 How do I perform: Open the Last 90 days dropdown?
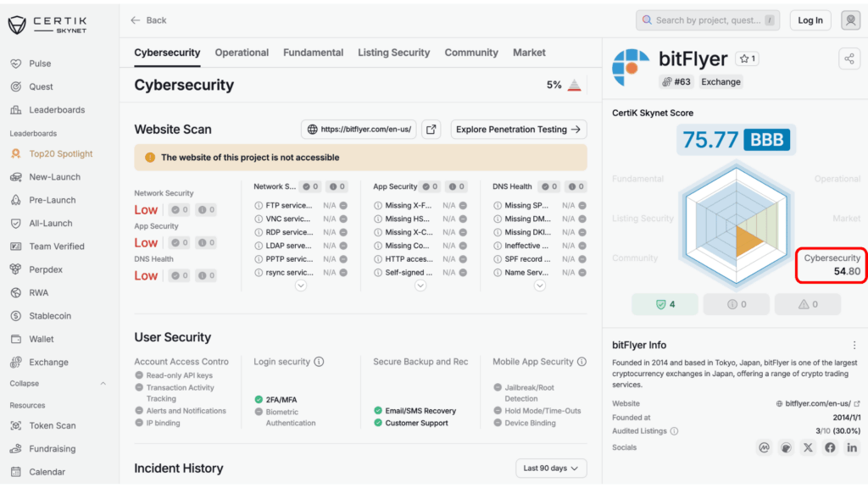pos(551,469)
